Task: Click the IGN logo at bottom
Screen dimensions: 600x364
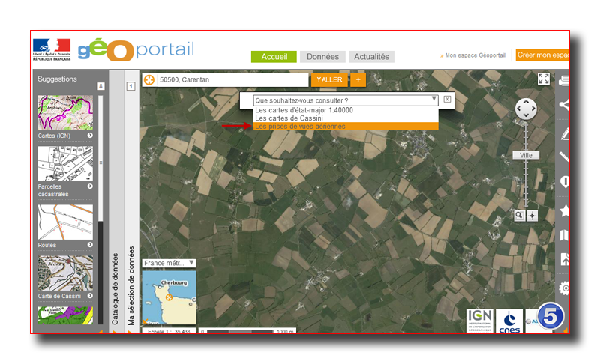Action: (480, 321)
